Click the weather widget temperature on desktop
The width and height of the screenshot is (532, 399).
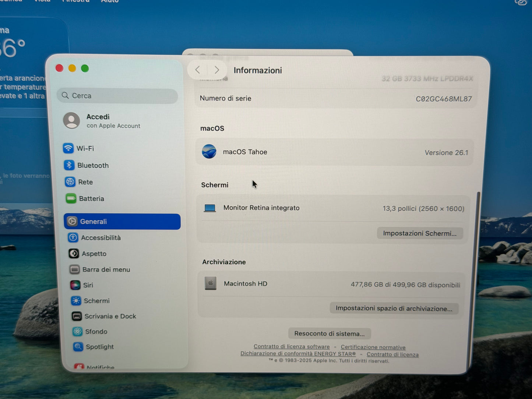(x=13, y=48)
